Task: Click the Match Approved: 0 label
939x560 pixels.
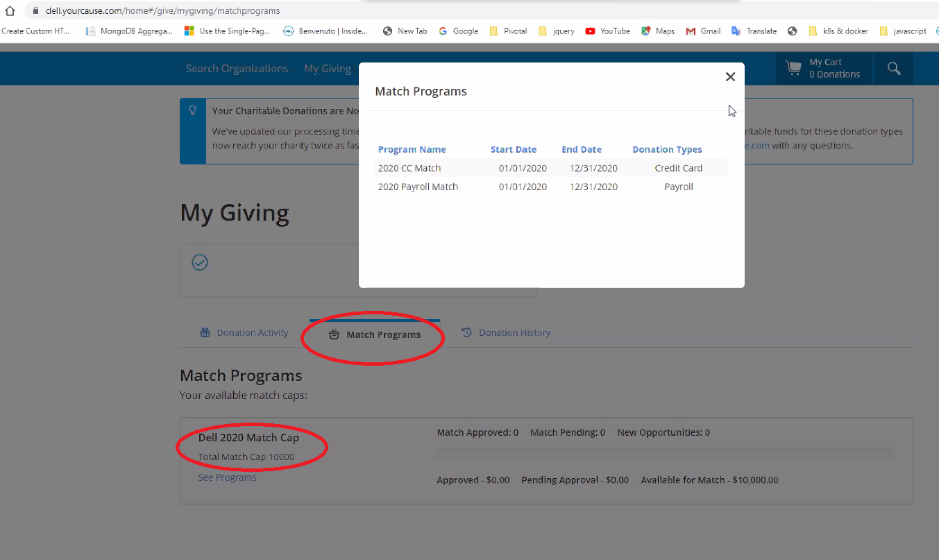Action: pos(477,432)
